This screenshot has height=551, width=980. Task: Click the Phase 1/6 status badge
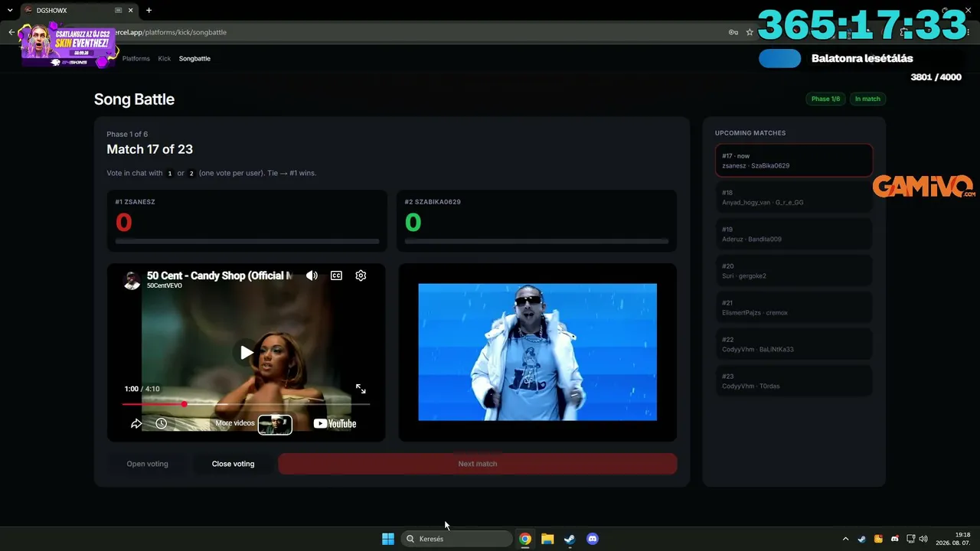tap(825, 99)
